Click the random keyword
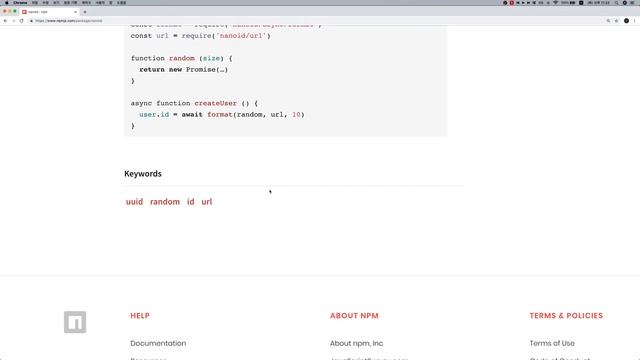Image resolution: width=640 pixels, height=360 pixels. pyautogui.click(x=165, y=202)
